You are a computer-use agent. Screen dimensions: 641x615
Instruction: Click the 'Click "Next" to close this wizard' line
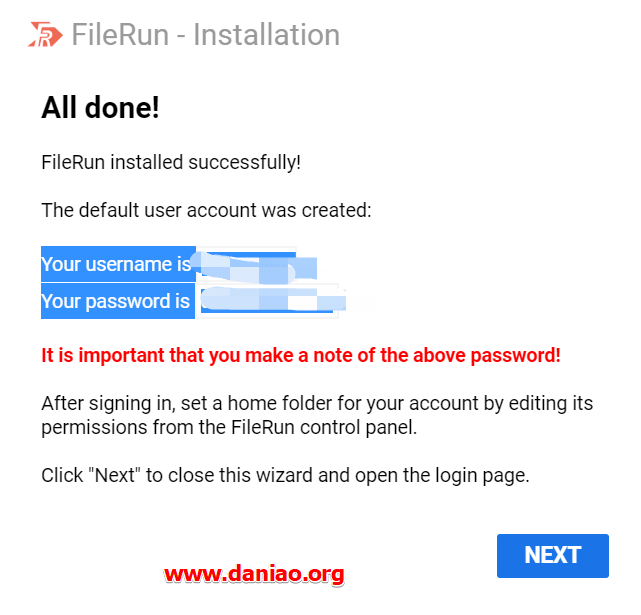(x=285, y=475)
